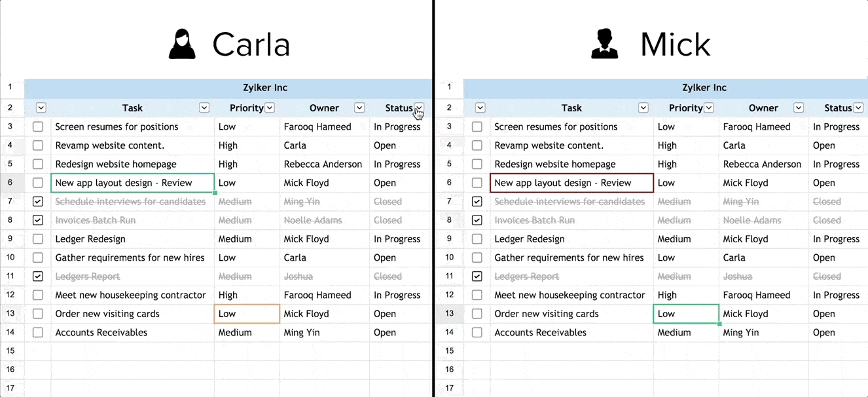Open the Status filter dropdown on Carla's sheet
Viewport: 868px width, 397px height.
pyautogui.click(x=419, y=107)
